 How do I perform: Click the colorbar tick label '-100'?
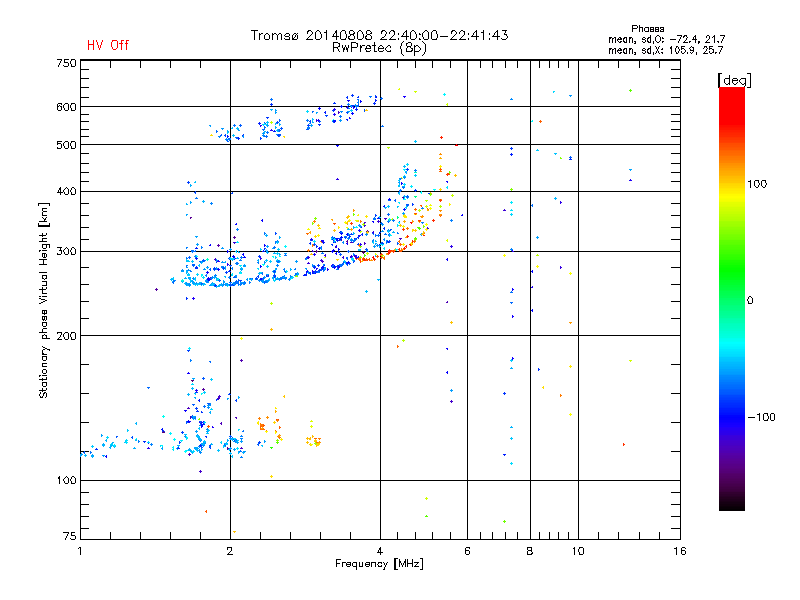(762, 417)
